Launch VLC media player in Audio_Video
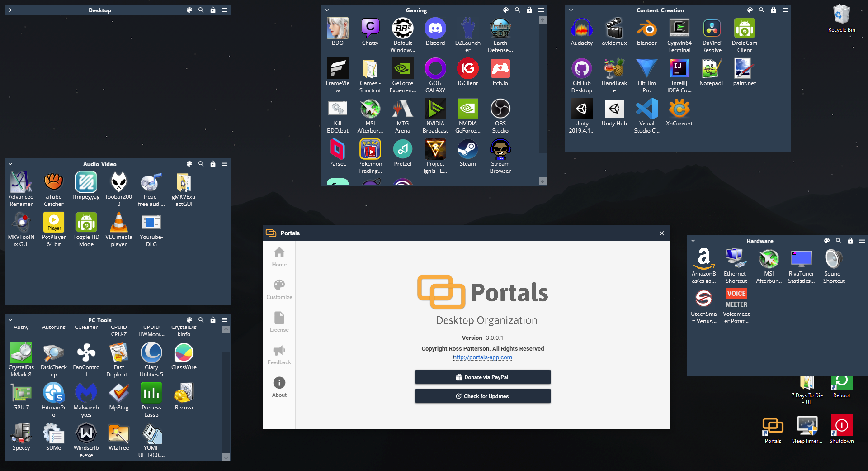Image resolution: width=868 pixels, height=471 pixels. pos(118,230)
